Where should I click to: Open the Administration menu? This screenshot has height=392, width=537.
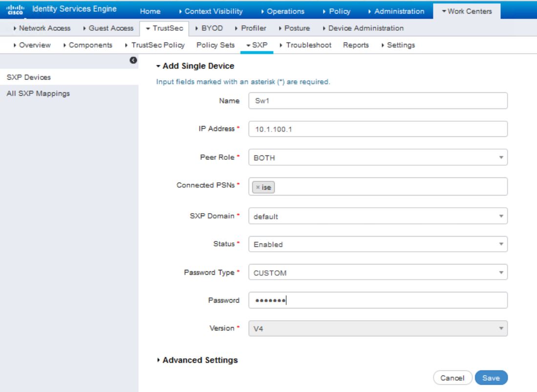click(396, 11)
